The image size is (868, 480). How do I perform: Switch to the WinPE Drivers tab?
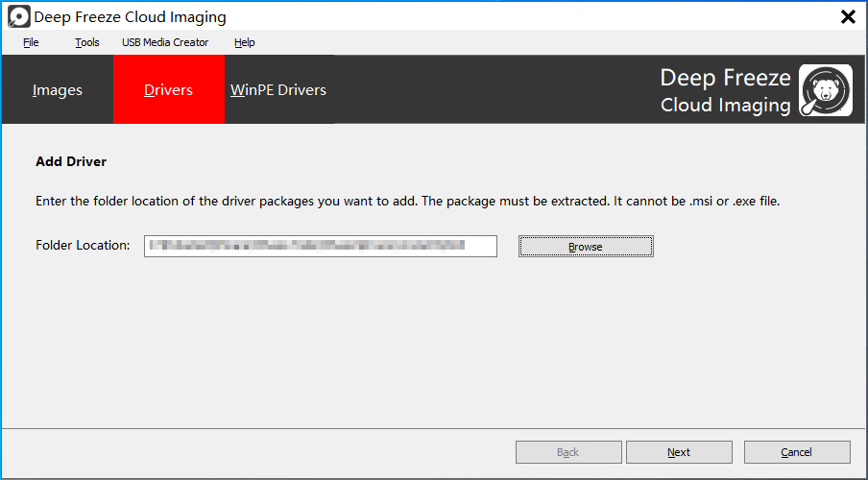tap(278, 89)
